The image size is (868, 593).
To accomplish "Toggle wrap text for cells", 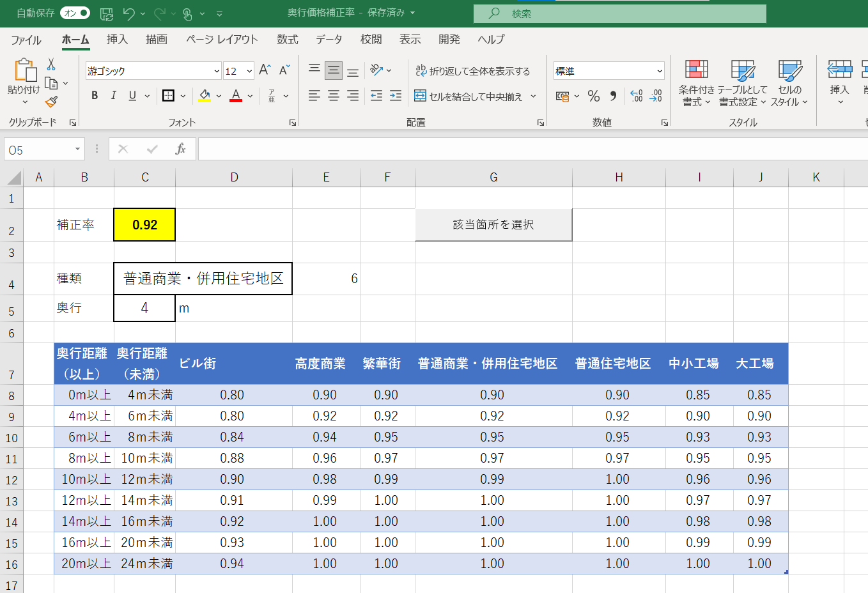I will coord(472,71).
